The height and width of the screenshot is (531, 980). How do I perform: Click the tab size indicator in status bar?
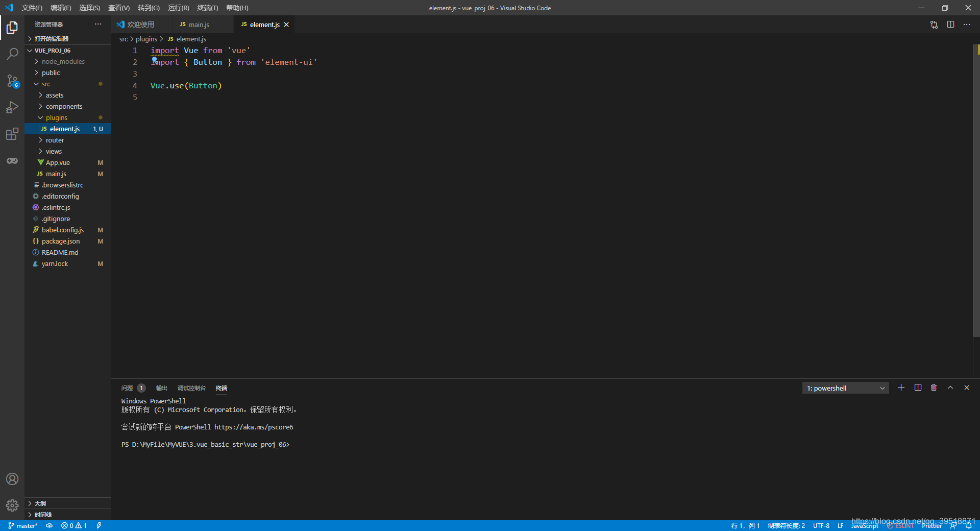(x=787, y=525)
